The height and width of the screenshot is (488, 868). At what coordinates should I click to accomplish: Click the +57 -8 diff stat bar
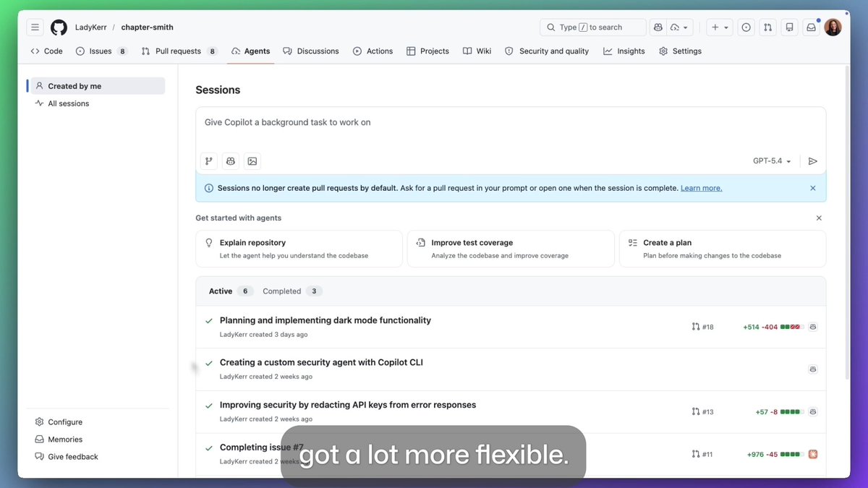click(779, 412)
